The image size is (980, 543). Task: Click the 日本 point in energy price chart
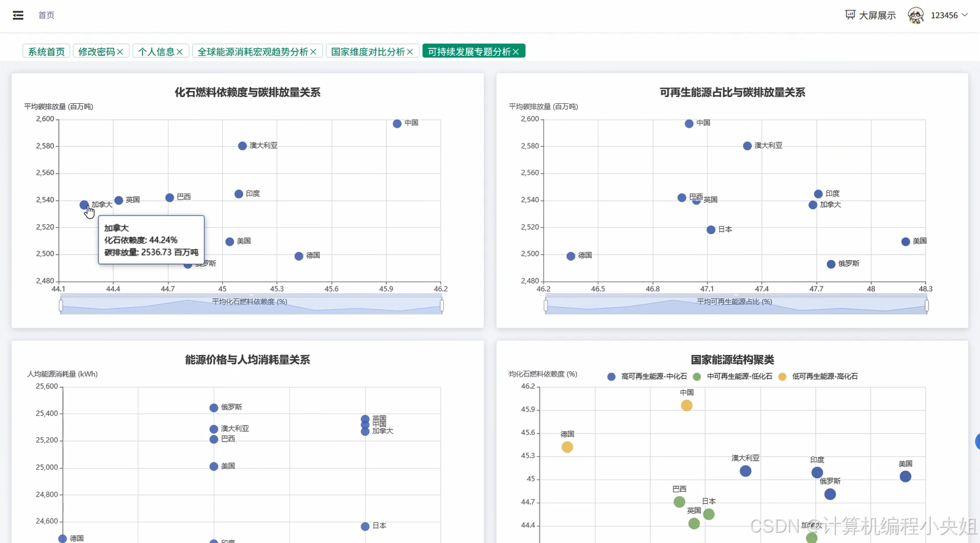(365, 527)
